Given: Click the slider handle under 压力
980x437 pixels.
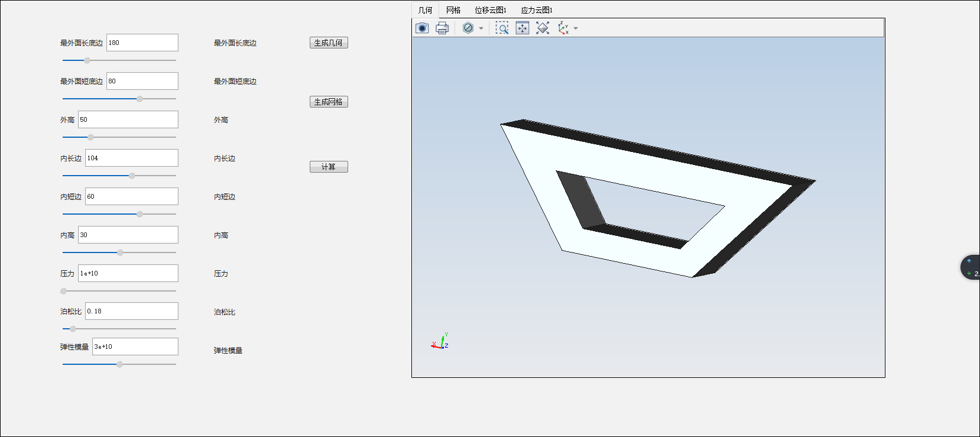Looking at the screenshot, I should (63, 291).
